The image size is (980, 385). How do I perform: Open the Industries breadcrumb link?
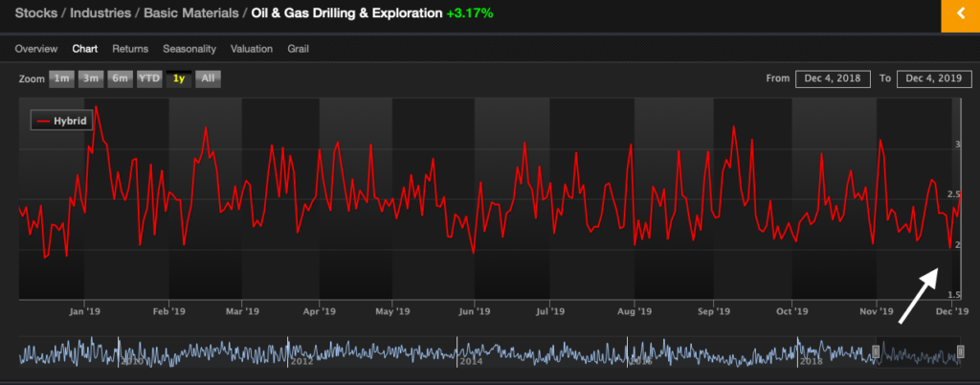coord(101,13)
